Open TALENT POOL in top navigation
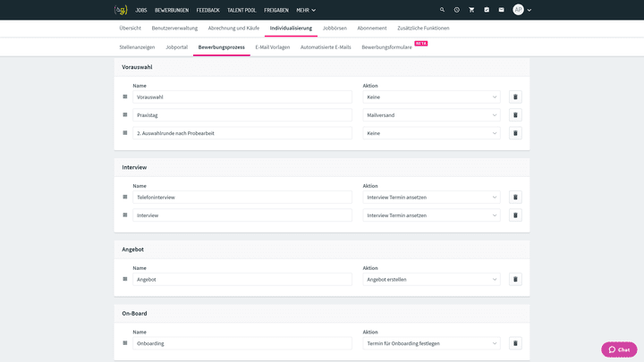The height and width of the screenshot is (362, 644). pos(241,10)
